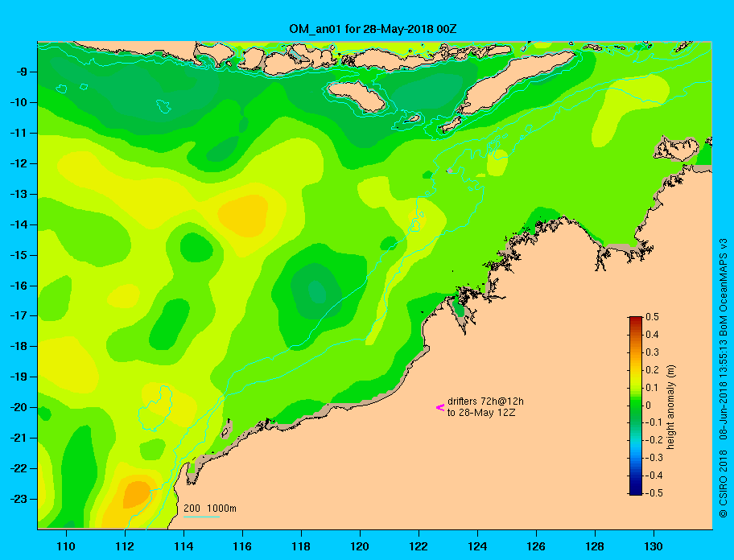Click the cyan contour legend line sample

(202, 517)
